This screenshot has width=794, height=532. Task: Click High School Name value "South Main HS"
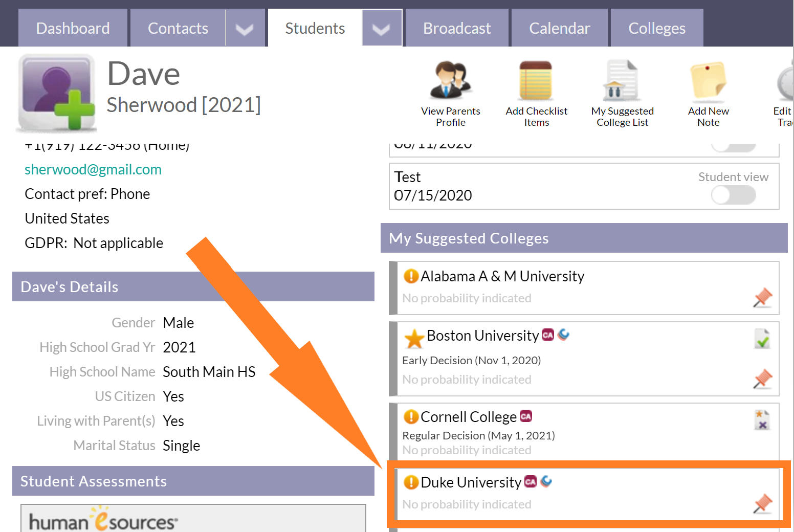click(x=209, y=372)
